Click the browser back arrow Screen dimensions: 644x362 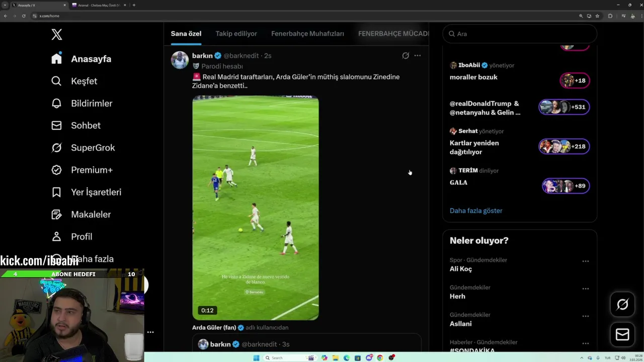point(6,16)
